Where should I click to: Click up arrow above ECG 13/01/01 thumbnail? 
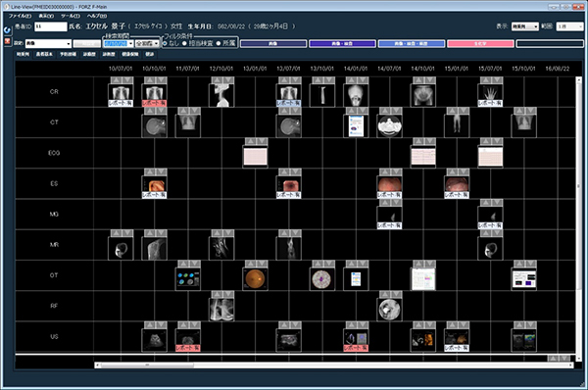[250, 141]
